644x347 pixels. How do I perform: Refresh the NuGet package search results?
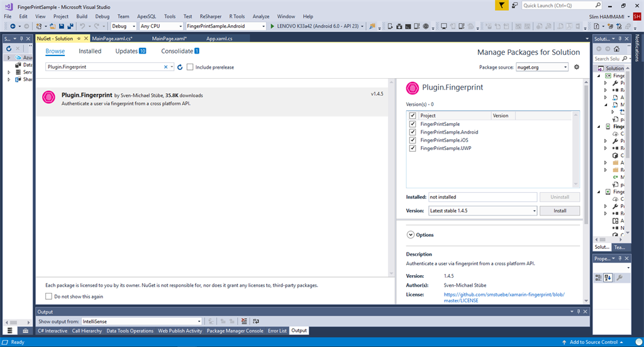click(180, 67)
